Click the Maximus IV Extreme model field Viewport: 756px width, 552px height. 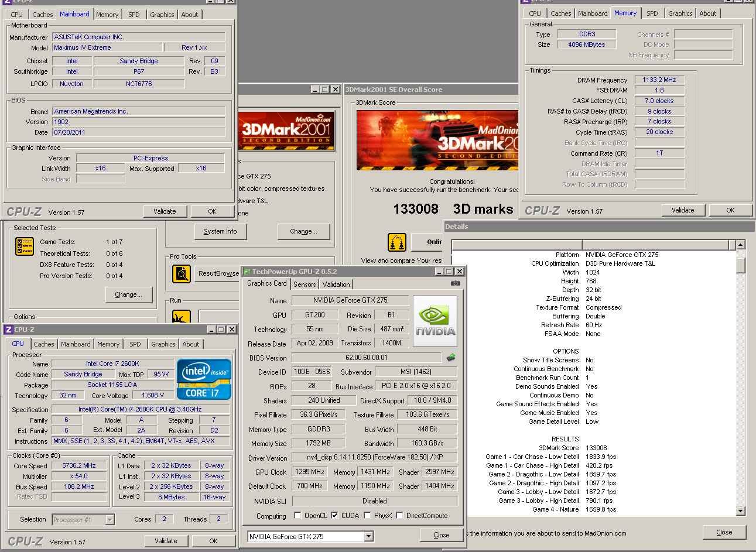108,47
